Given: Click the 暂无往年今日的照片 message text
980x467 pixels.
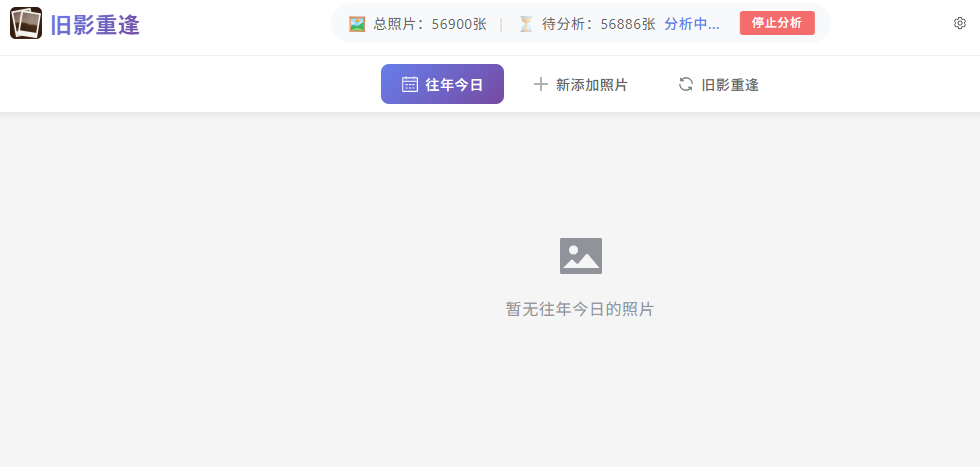Looking at the screenshot, I should (x=580, y=309).
